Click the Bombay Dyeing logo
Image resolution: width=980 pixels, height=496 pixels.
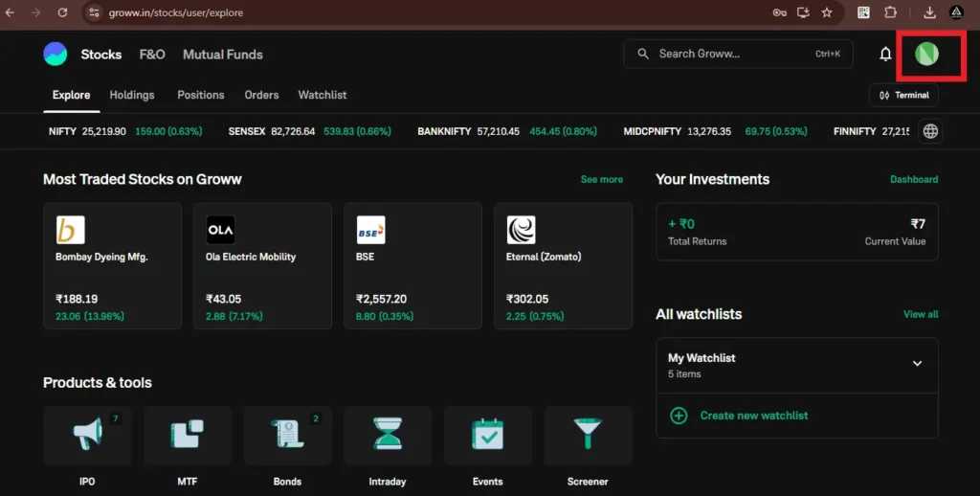coord(70,230)
